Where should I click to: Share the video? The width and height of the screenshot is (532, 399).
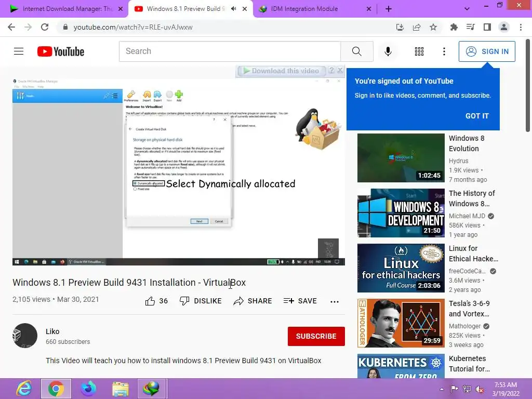pos(253,301)
